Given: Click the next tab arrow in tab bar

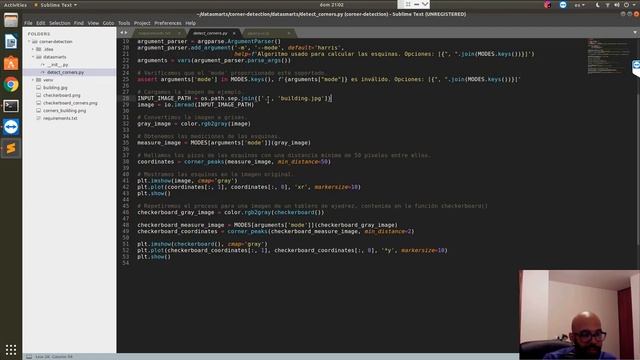Looking at the screenshot, I should (126, 33).
